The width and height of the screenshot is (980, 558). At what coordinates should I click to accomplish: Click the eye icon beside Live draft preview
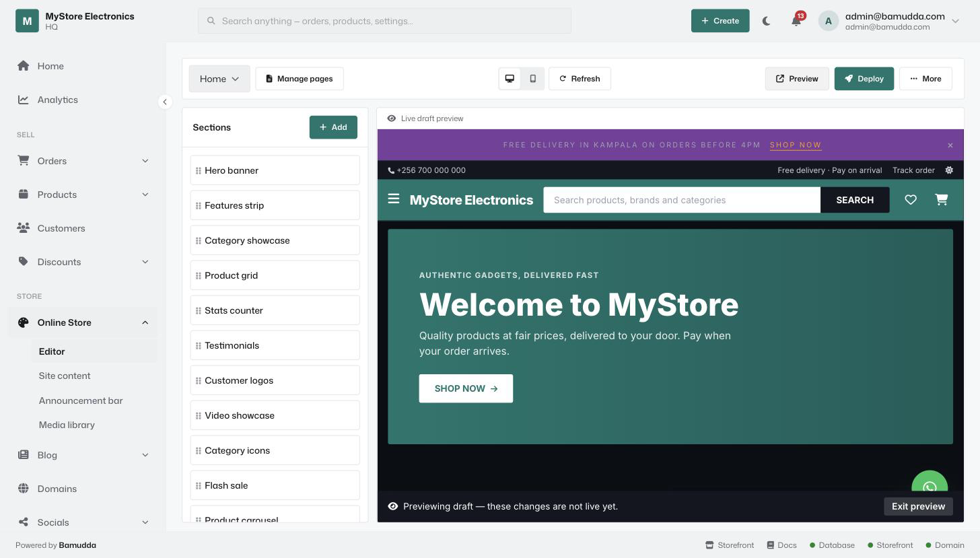click(x=392, y=118)
